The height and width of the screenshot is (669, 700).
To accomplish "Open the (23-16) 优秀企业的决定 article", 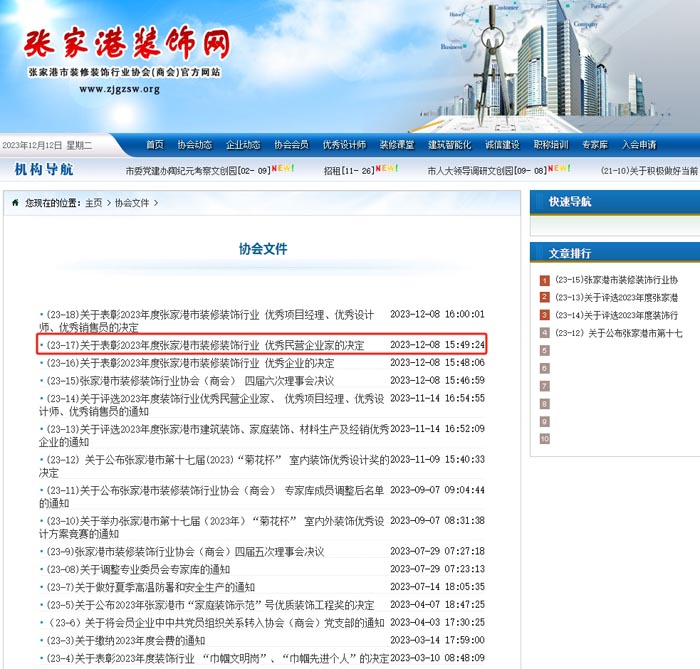I will (192, 363).
